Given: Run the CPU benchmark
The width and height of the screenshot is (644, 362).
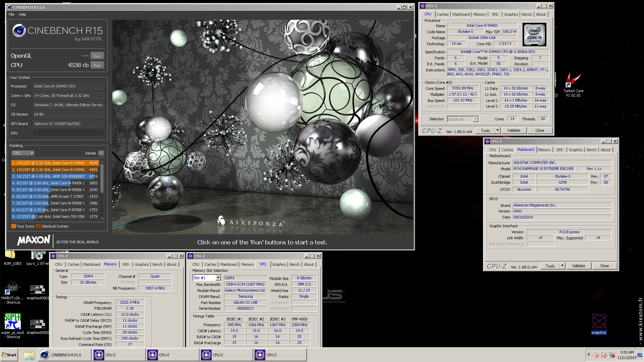Looking at the screenshot, I should pyautogui.click(x=97, y=65).
